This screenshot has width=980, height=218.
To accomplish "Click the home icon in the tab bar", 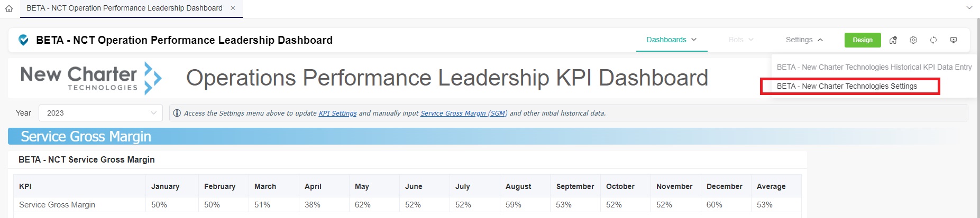I will (x=9, y=8).
